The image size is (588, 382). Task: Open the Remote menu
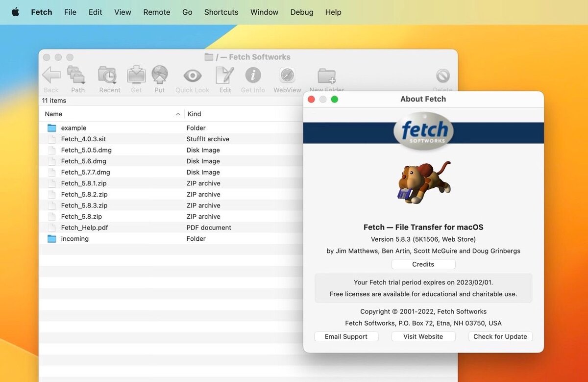click(156, 12)
